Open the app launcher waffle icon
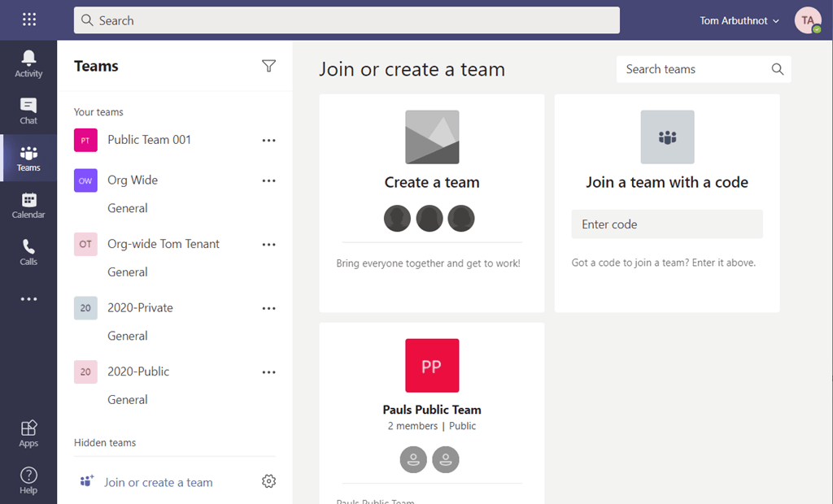The width and height of the screenshot is (833, 504). [29, 20]
